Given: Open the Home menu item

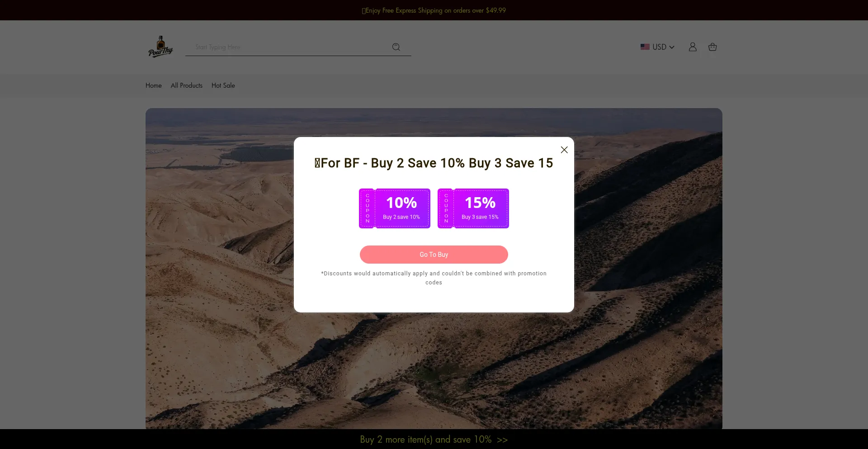Looking at the screenshot, I should (x=154, y=85).
